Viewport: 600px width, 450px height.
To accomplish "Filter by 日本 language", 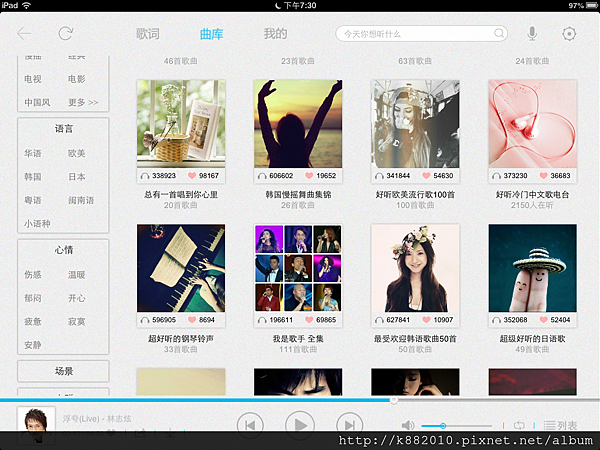I will tap(77, 176).
